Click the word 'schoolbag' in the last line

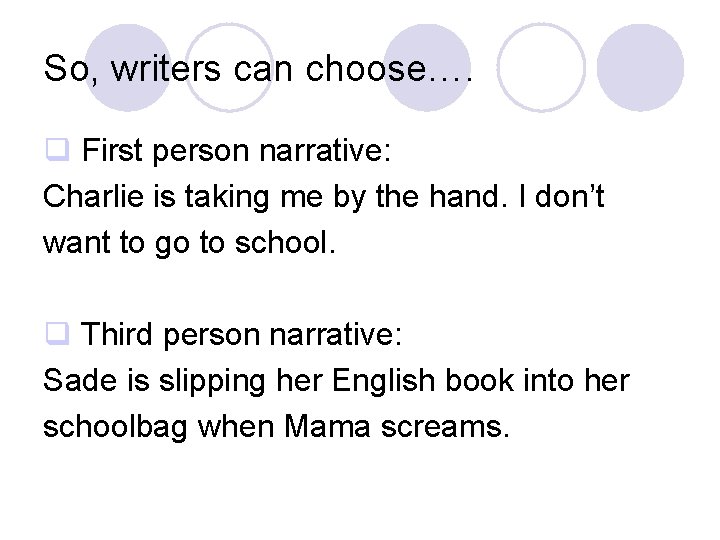tap(116, 426)
